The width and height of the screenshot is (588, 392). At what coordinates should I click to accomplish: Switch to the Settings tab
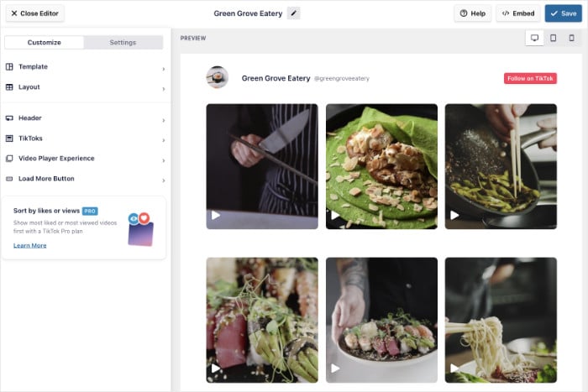point(123,42)
